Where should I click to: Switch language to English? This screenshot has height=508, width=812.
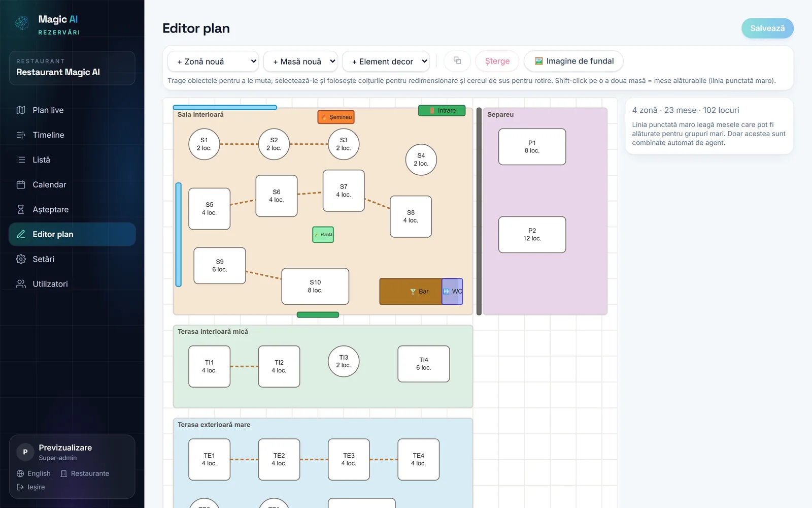tap(33, 473)
